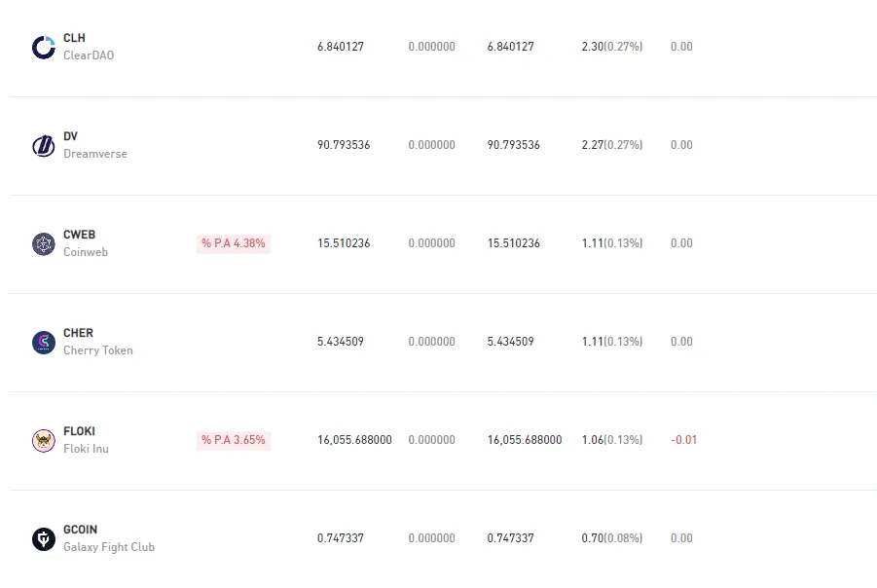Click the Dreamverse DV coin logo

pyautogui.click(x=44, y=145)
